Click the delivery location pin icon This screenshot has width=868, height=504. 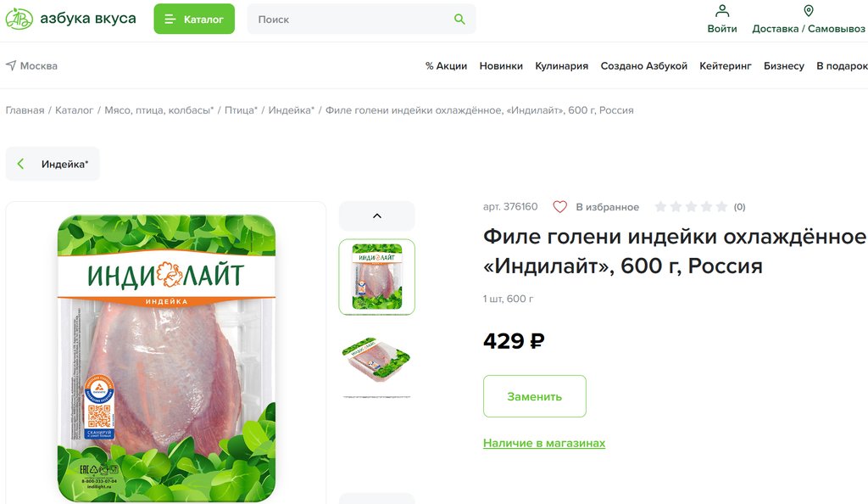[808, 10]
